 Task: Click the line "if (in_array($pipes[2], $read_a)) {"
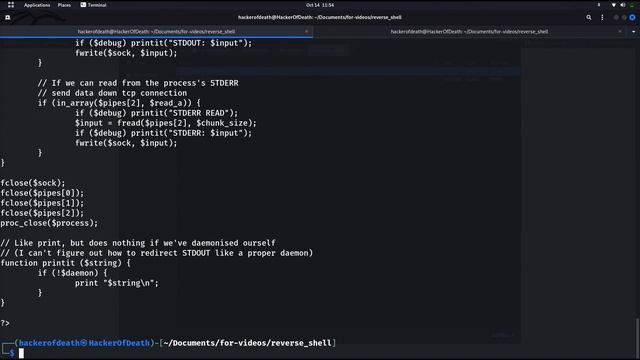click(119, 103)
